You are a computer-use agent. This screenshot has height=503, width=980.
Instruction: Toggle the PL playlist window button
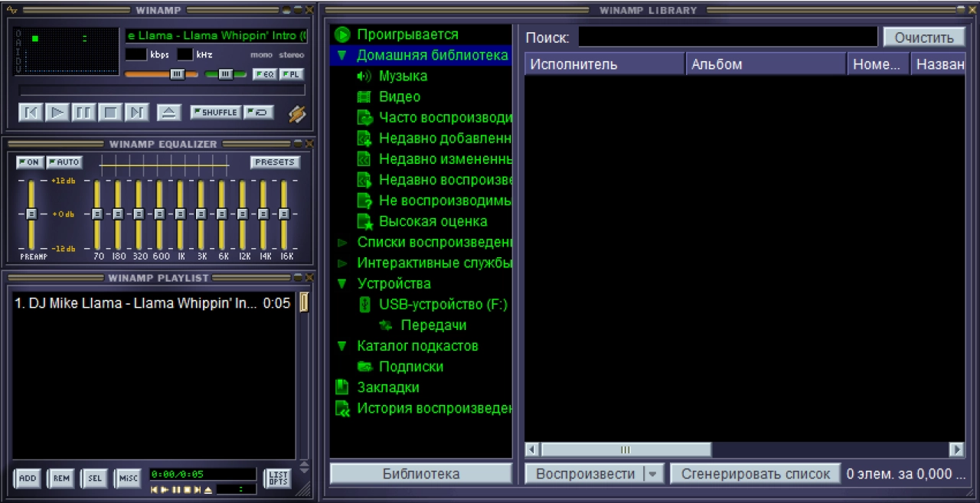(291, 74)
